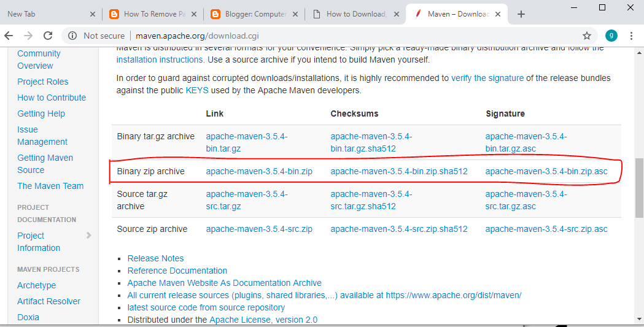Open bin.tar.gz.sha512 checksum link

coord(371,142)
